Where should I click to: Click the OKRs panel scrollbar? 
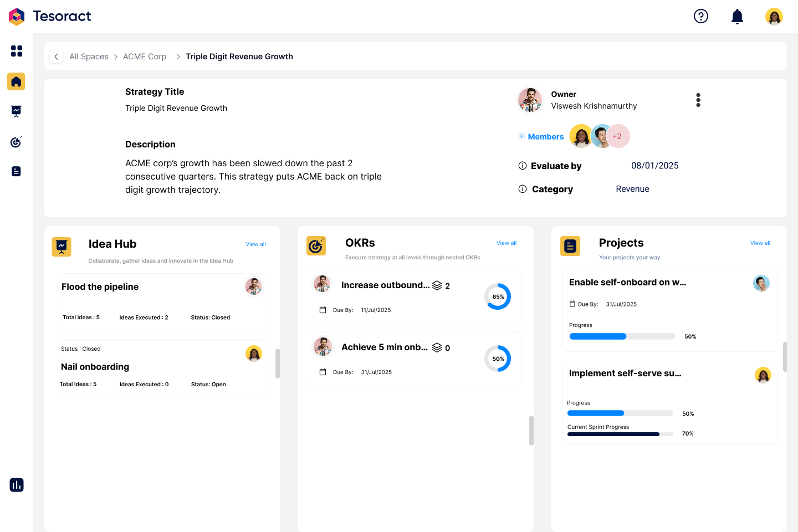pyautogui.click(x=531, y=431)
